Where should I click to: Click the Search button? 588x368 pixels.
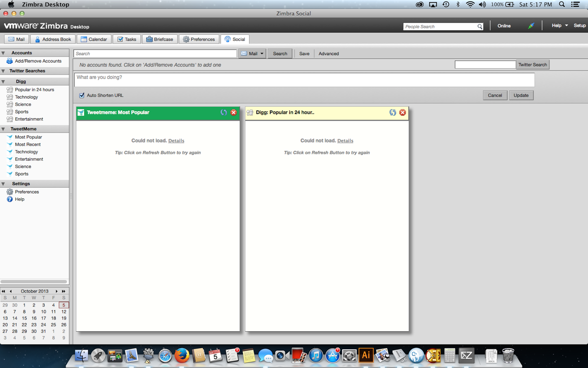[280, 54]
